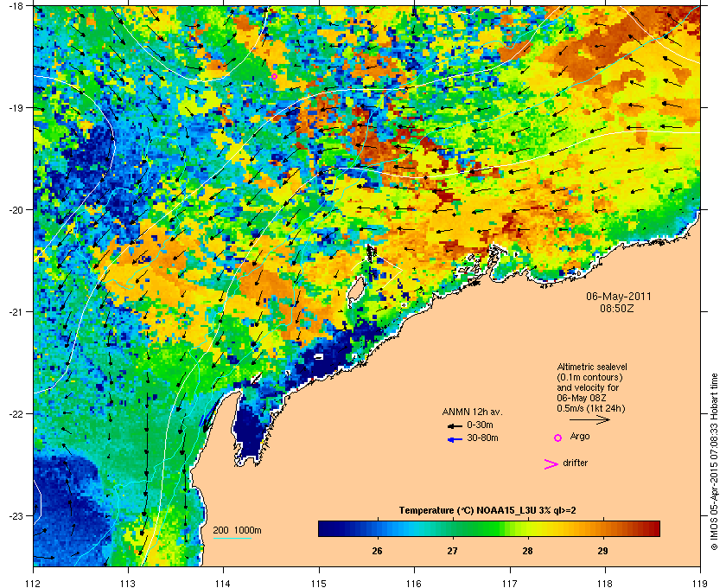
Task: Click the dark blue end of the temperature colorbar
Action: tap(324, 528)
